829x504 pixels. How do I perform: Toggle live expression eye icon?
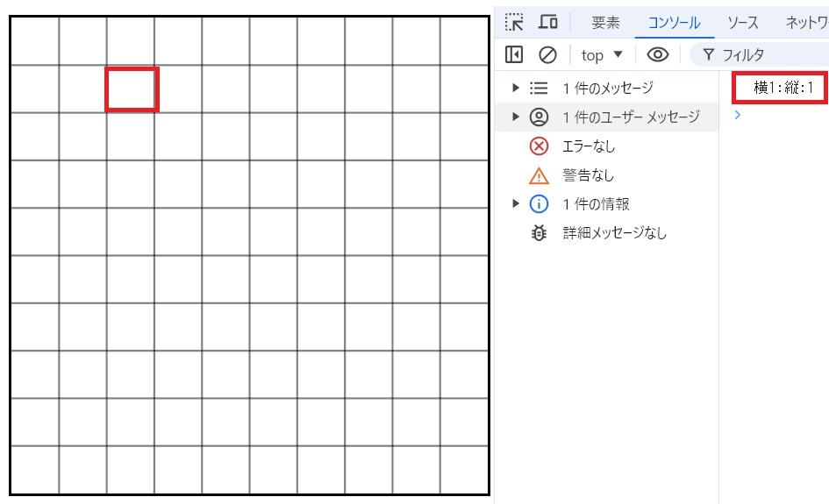point(658,54)
